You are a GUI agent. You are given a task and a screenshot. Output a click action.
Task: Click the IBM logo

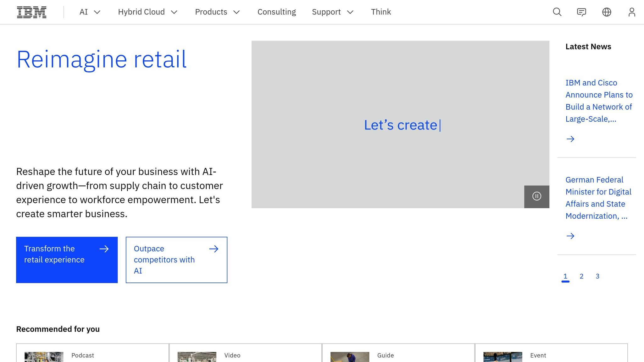pos(31,12)
